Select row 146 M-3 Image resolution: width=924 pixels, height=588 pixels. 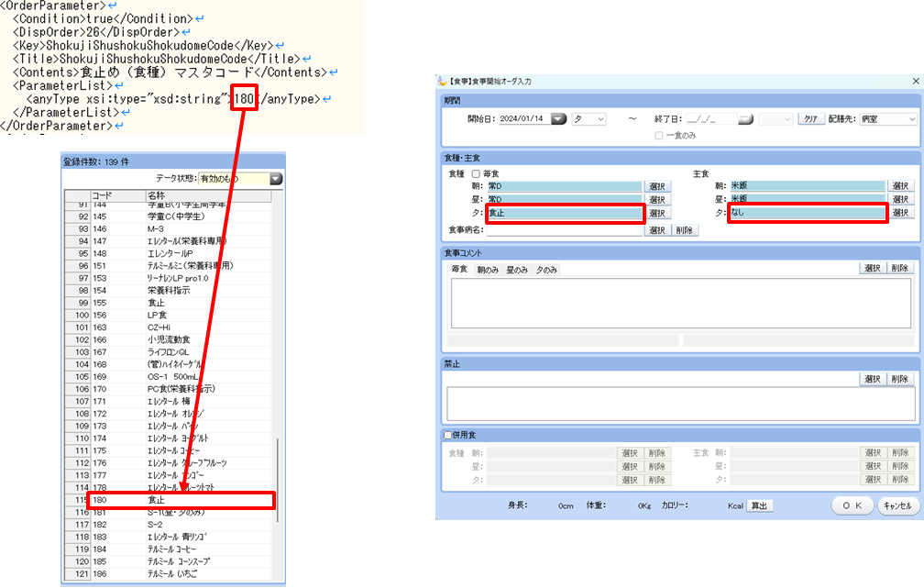click(x=168, y=228)
